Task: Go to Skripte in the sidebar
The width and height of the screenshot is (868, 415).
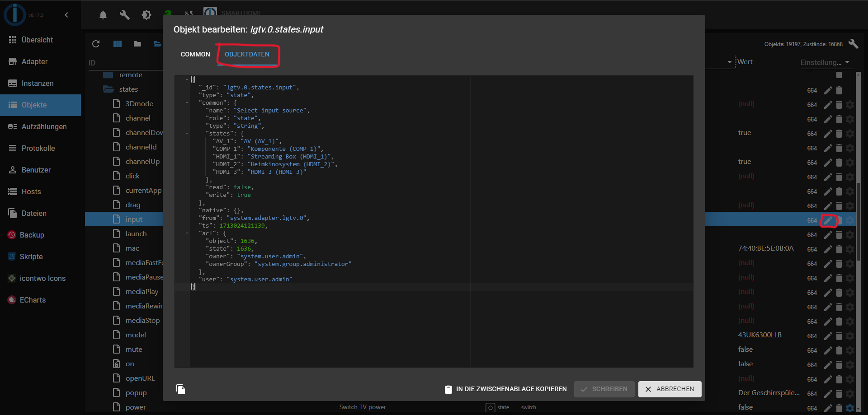Action: (41, 256)
